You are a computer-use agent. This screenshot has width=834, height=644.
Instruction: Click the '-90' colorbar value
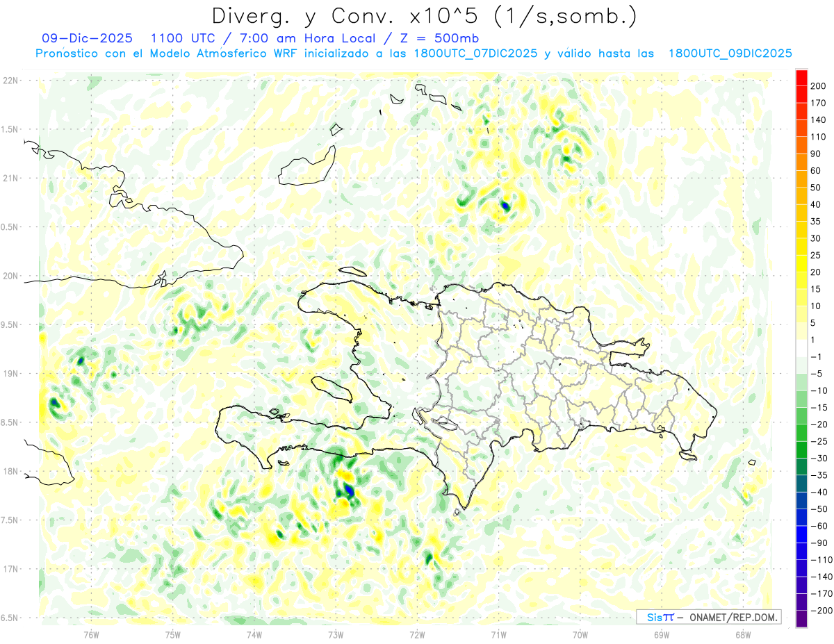pyautogui.click(x=819, y=543)
